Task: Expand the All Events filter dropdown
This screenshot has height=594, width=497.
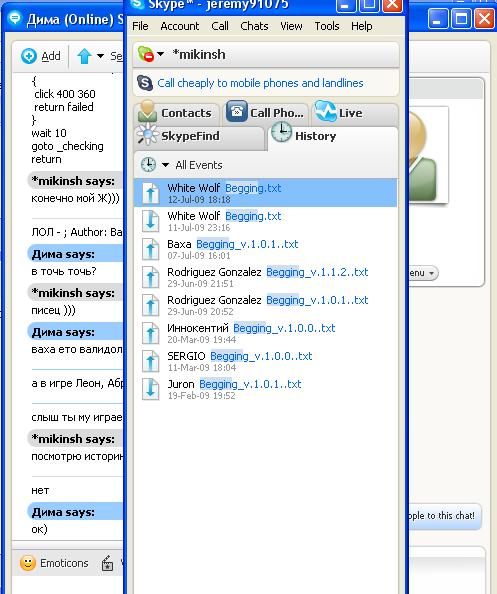Action: 166,165
